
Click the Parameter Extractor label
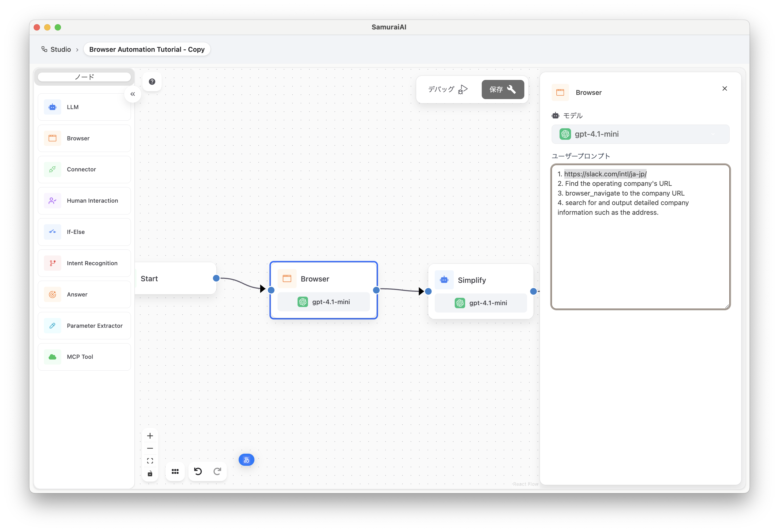point(95,326)
